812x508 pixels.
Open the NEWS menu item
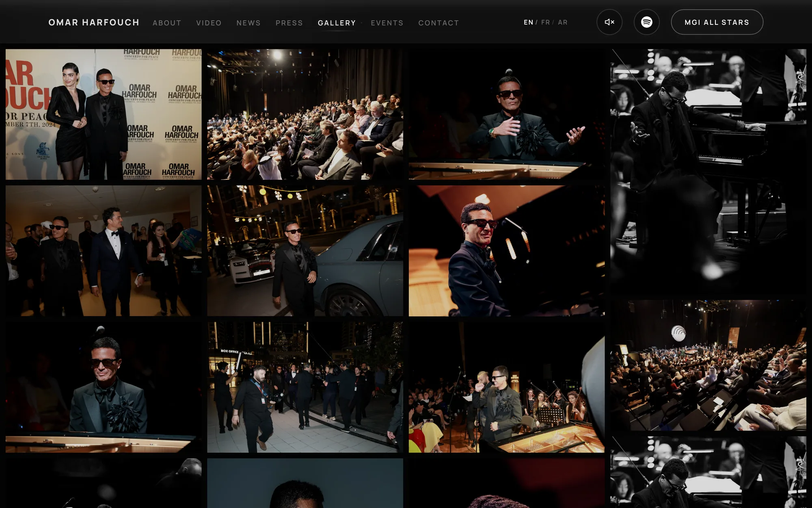point(248,23)
